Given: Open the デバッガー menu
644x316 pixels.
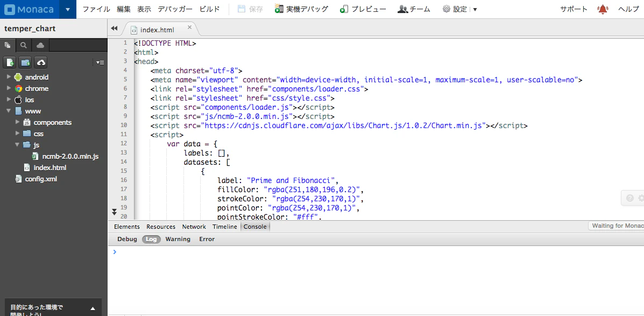Looking at the screenshot, I should click(x=175, y=9).
